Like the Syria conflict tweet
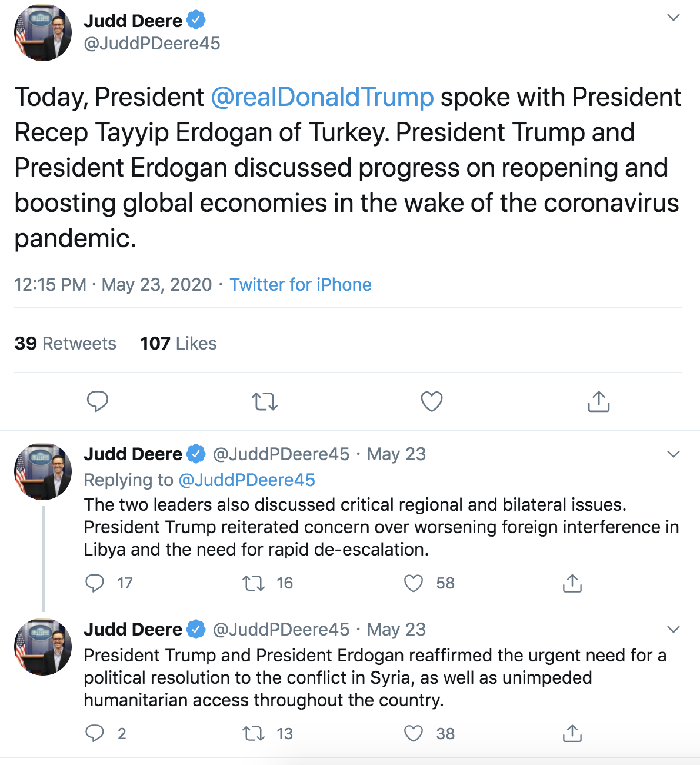Viewport: 700px width, 765px height. (x=414, y=733)
